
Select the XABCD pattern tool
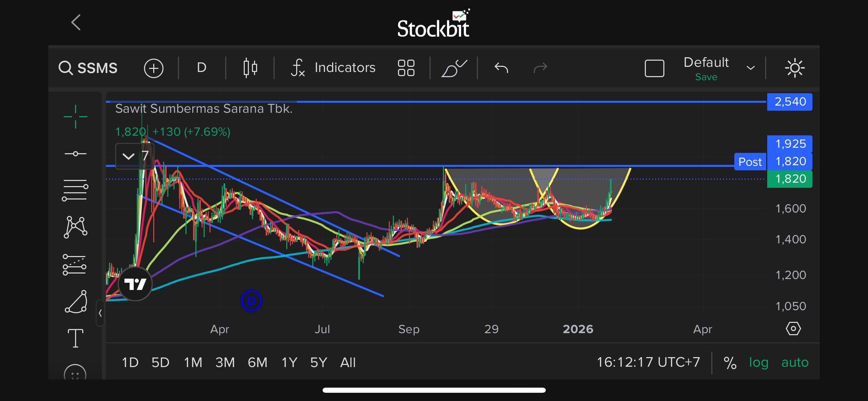pyautogui.click(x=75, y=227)
